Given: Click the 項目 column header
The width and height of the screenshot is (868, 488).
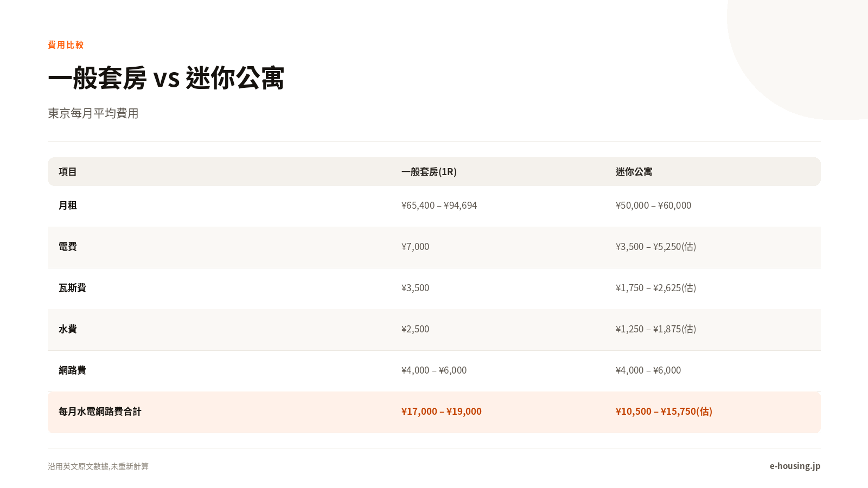Looking at the screenshot, I should (x=68, y=172).
